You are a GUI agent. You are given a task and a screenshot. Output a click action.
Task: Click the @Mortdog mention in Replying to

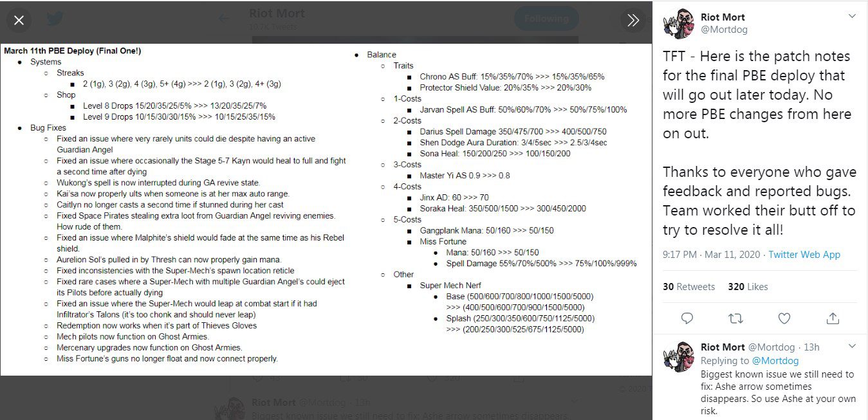click(x=775, y=361)
